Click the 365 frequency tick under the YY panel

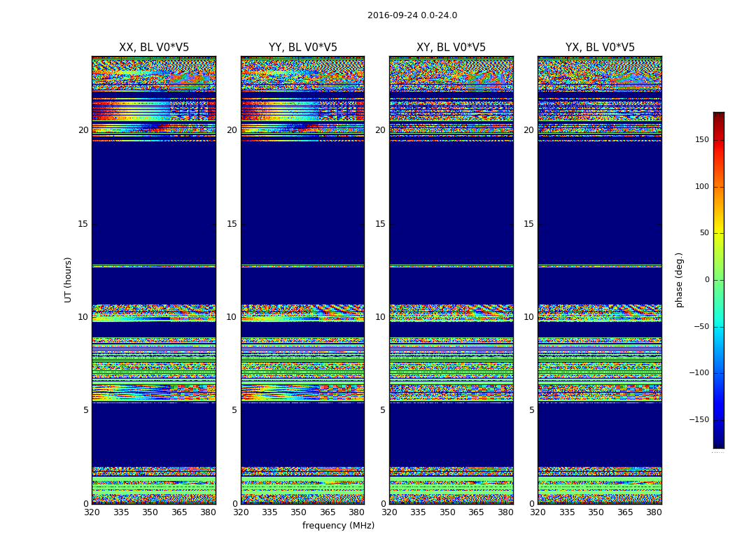point(328,512)
